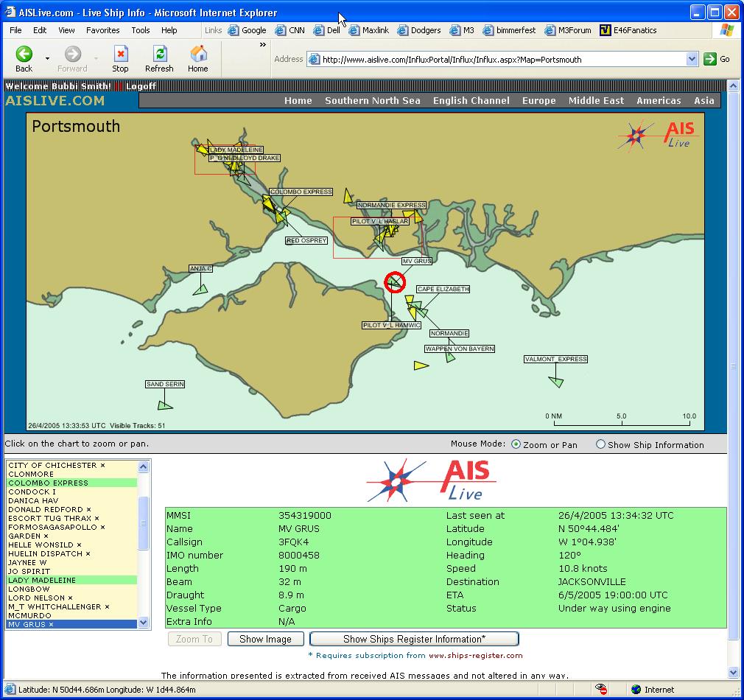
Task: Select ESCORT TUG THRAX in the ship list
Action: coord(72,518)
